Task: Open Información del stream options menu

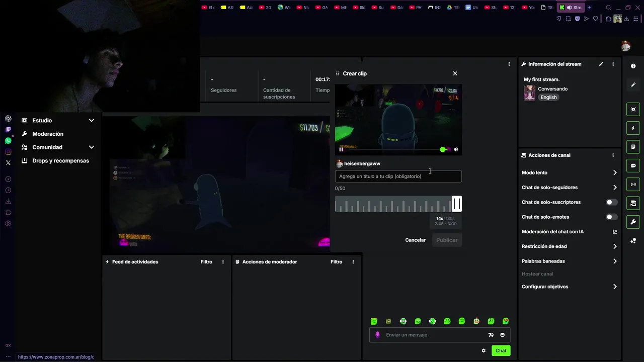Action: pyautogui.click(x=613, y=64)
